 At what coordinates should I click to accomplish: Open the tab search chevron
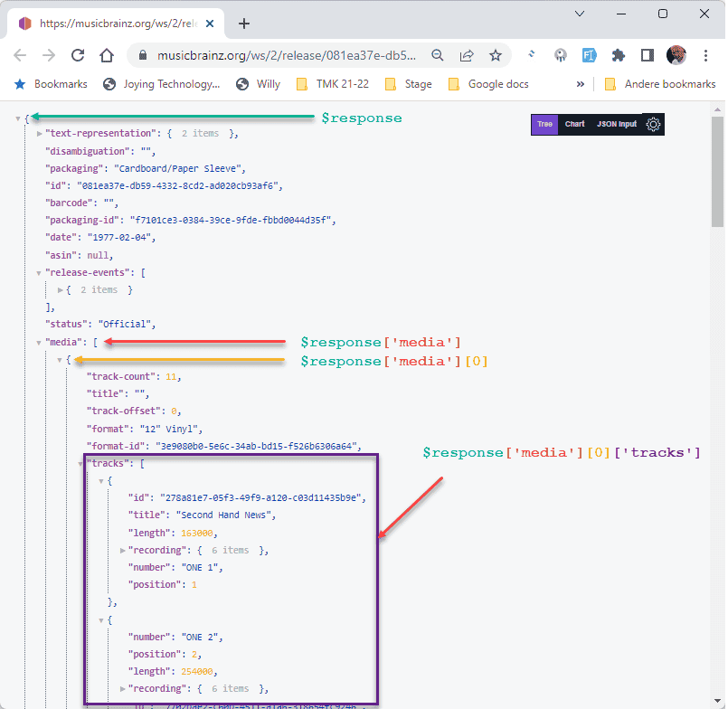coord(579,14)
